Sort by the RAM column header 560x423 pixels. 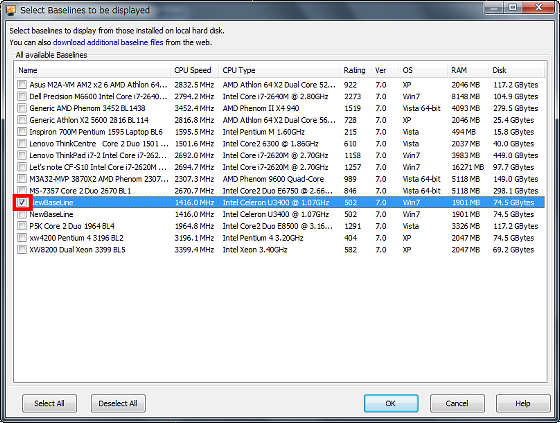[468, 70]
